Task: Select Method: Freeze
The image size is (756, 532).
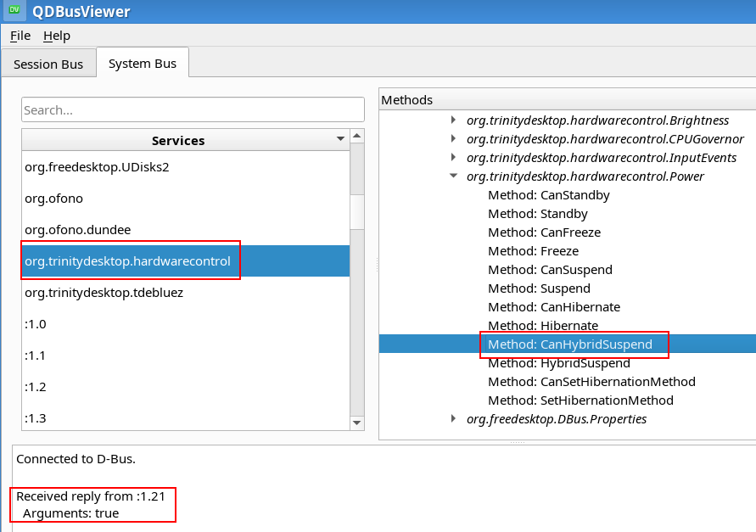Action: click(533, 251)
